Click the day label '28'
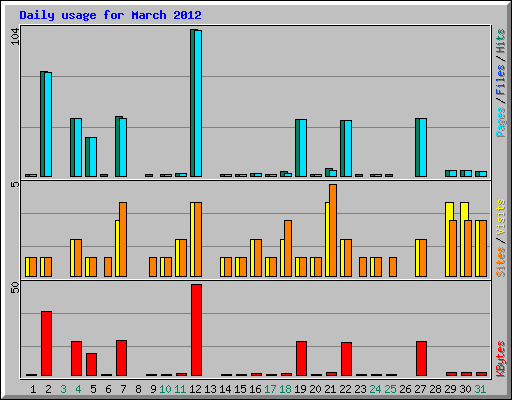Screen dimensions: 512x400 point(435,389)
